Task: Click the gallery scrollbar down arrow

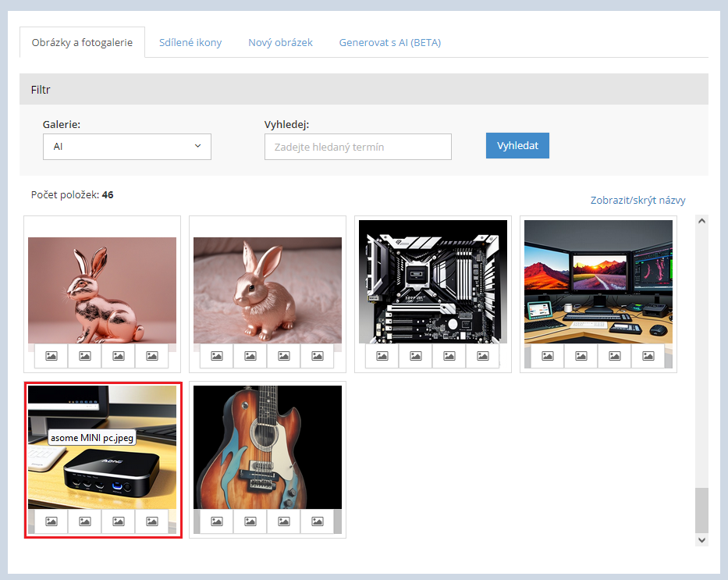Action: (x=701, y=539)
